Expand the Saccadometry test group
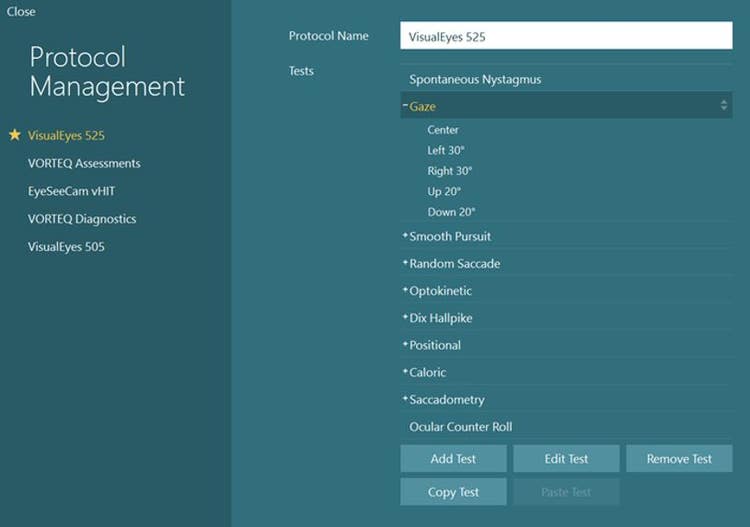This screenshot has height=527, width=750. click(x=405, y=398)
